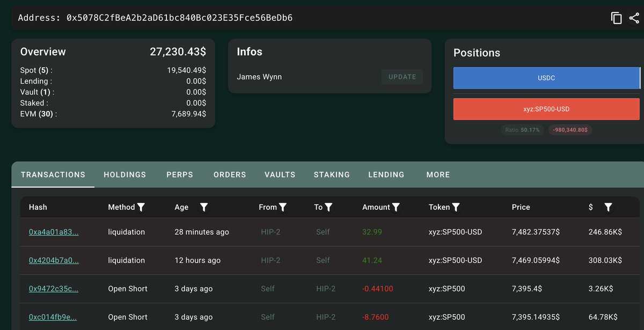Click the 41.24 amount cell

pos(372,260)
